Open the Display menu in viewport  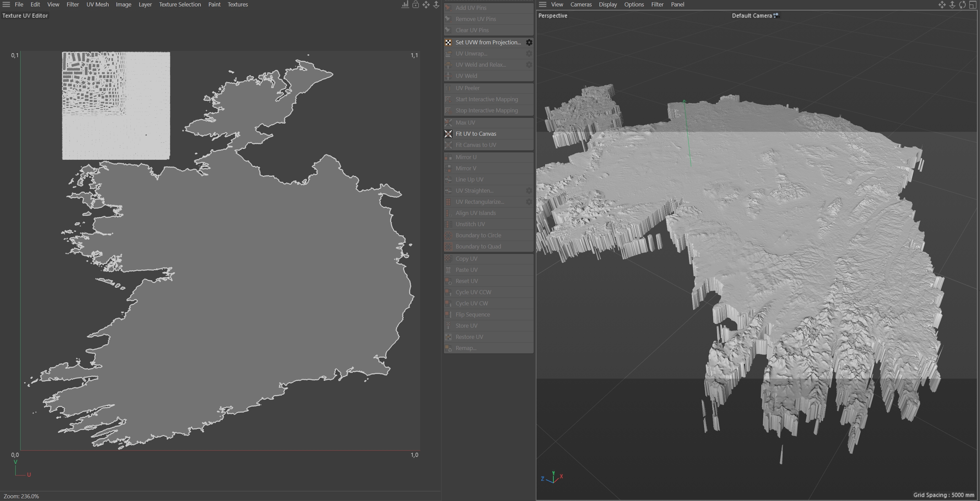pyautogui.click(x=608, y=4)
